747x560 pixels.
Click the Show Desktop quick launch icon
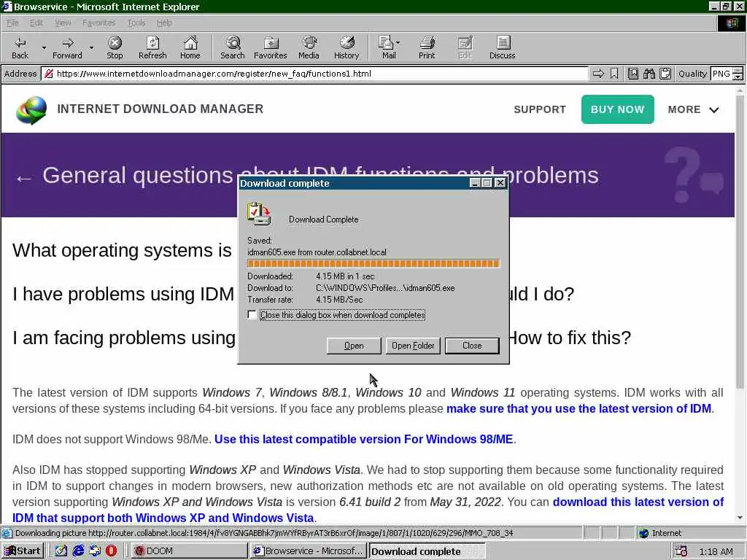point(61,551)
